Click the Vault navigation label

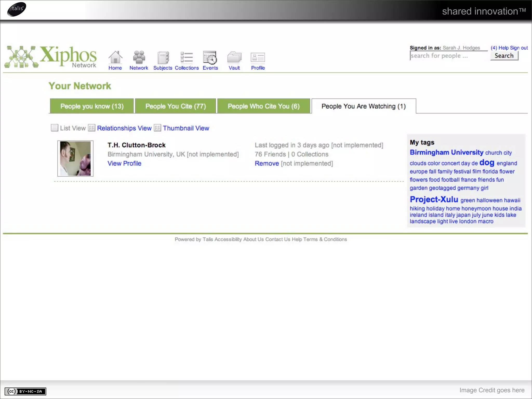point(234,68)
